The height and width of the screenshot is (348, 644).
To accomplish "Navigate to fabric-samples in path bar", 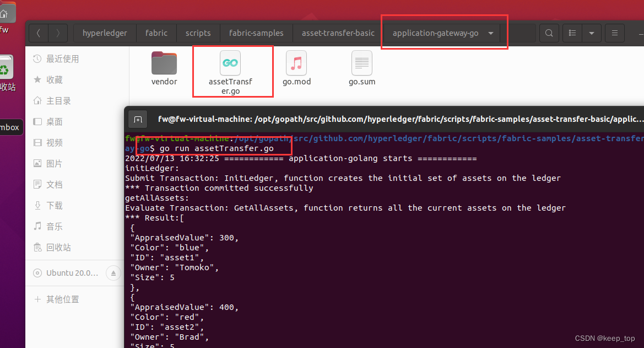I will (256, 33).
